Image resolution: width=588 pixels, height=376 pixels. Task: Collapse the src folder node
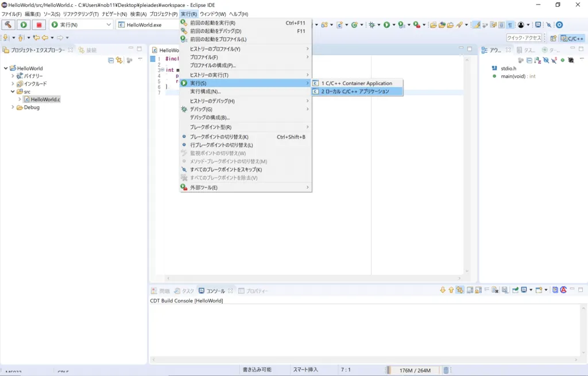[13, 91]
